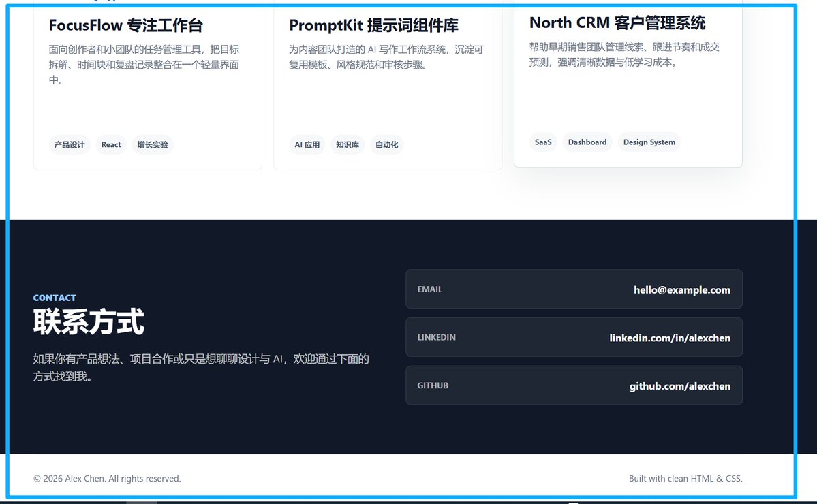Choose the 增长实验 tag
The height and width of the screenshot is (504, 817).
coord(153,145)
